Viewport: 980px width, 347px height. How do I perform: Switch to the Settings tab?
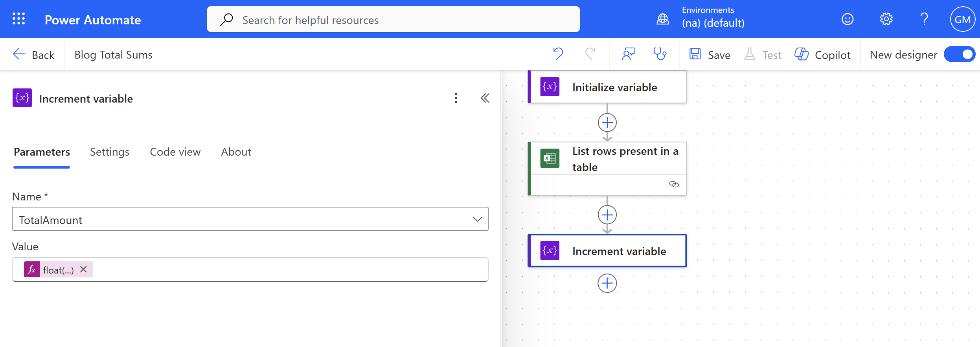point(110,152)
